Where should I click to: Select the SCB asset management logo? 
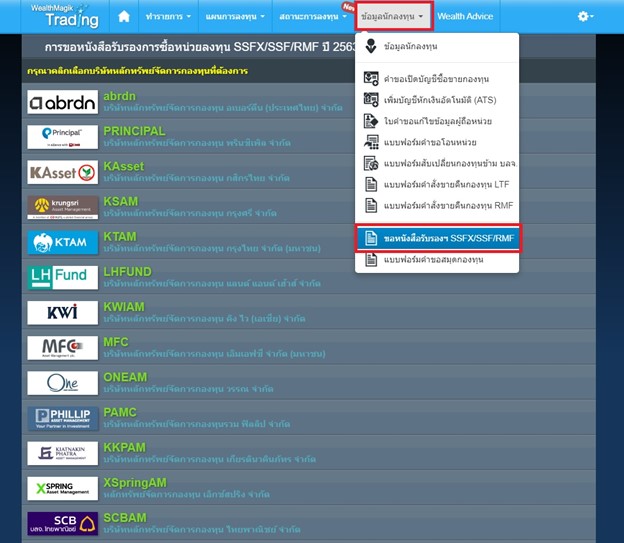click(62, 523)
